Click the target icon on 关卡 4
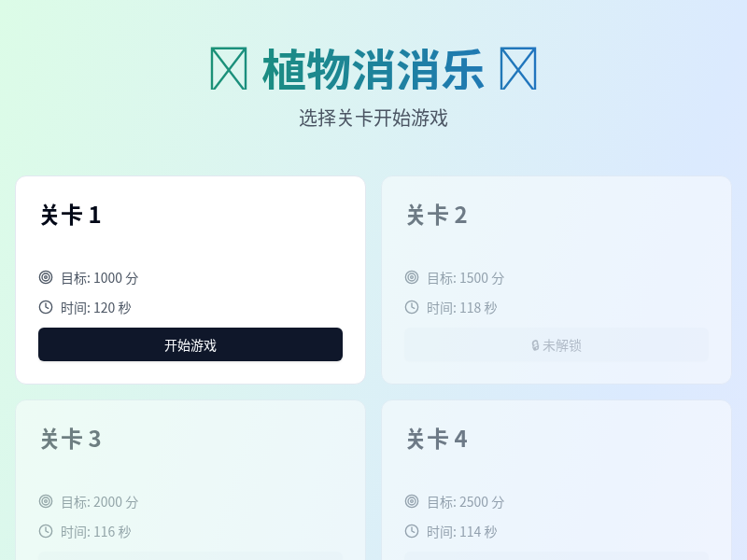Screen dimensions: 747x560 tap(411, 501)
